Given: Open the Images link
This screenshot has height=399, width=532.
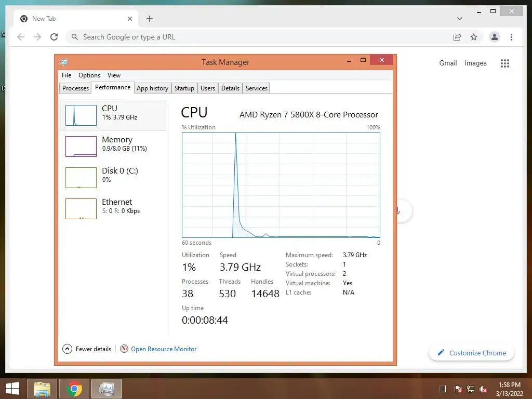Looking at the screenshot, I should [x=475, y=63].
